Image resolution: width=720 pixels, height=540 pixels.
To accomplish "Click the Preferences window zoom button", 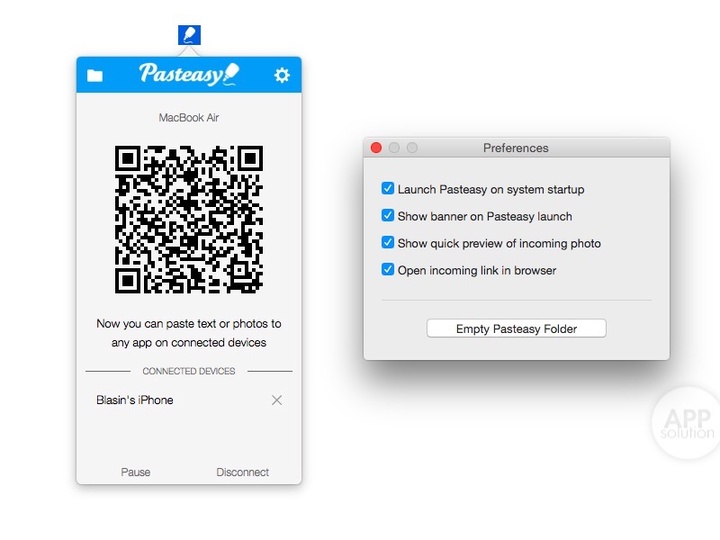I will click(412, 148).
